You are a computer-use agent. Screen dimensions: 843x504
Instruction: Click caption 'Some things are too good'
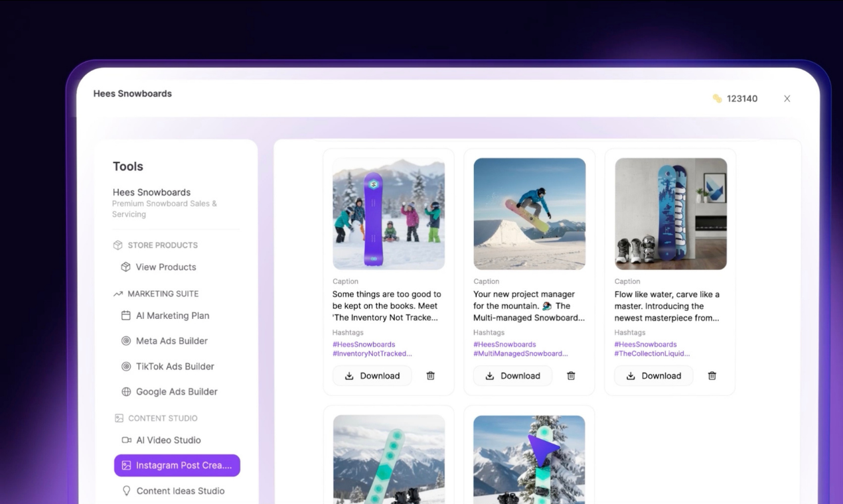[386, 306]
